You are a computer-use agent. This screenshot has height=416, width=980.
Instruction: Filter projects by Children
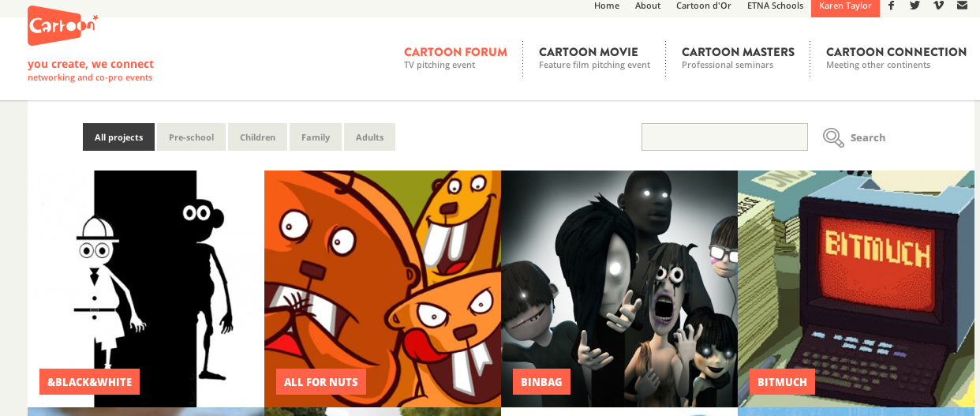(257, 137)
